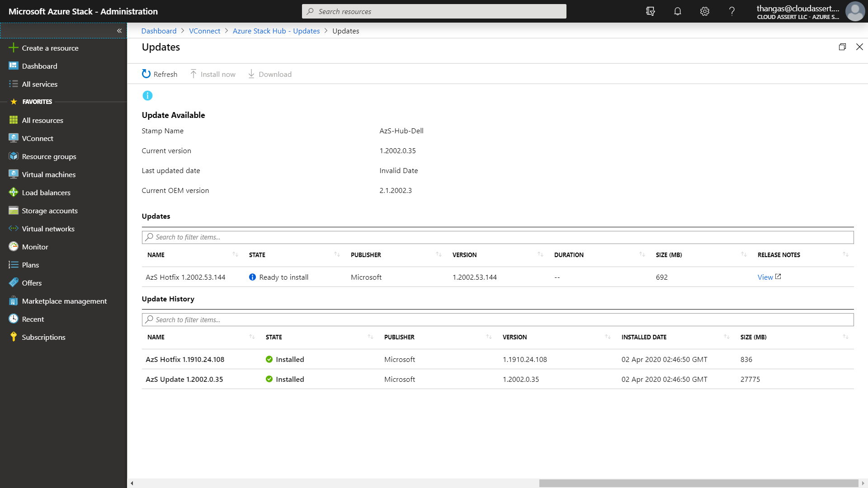
Task: Open the help question mark icon
Action: [x=732, y=11]
